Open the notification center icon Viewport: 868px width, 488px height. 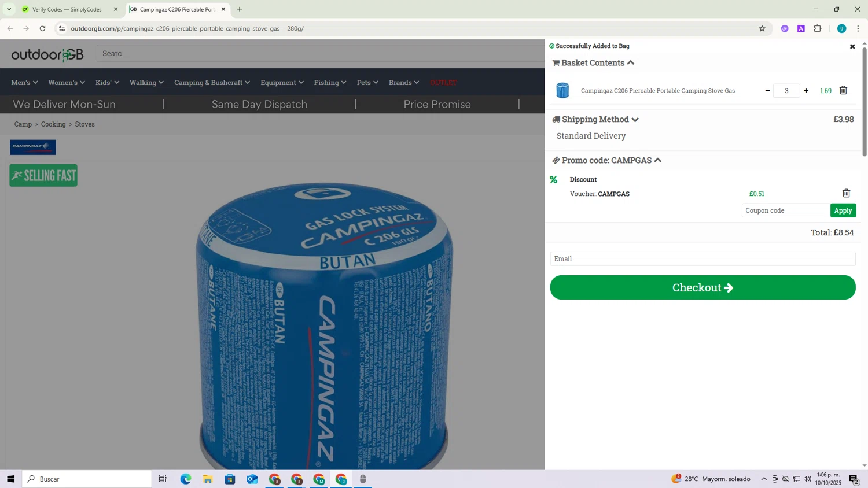click(x=854, y=479)
